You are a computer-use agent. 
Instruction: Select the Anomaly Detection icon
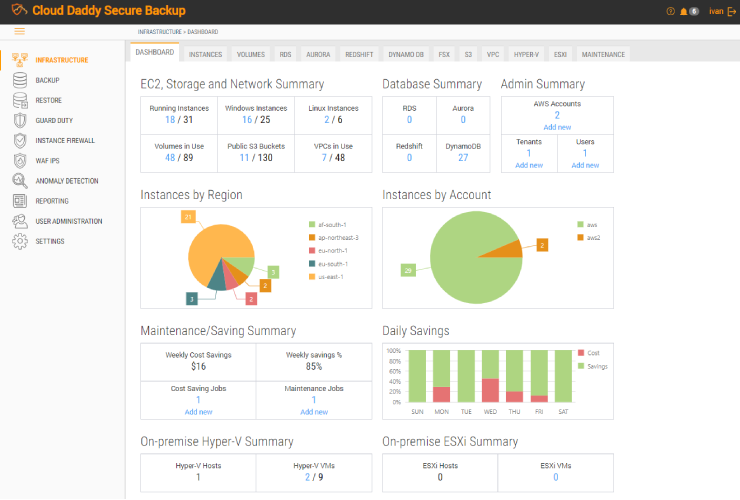click(19, 181)
